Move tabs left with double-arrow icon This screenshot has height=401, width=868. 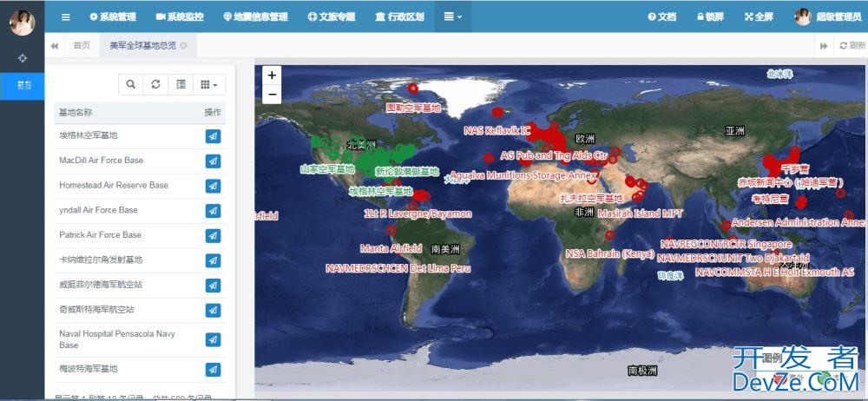pos(54,46)
